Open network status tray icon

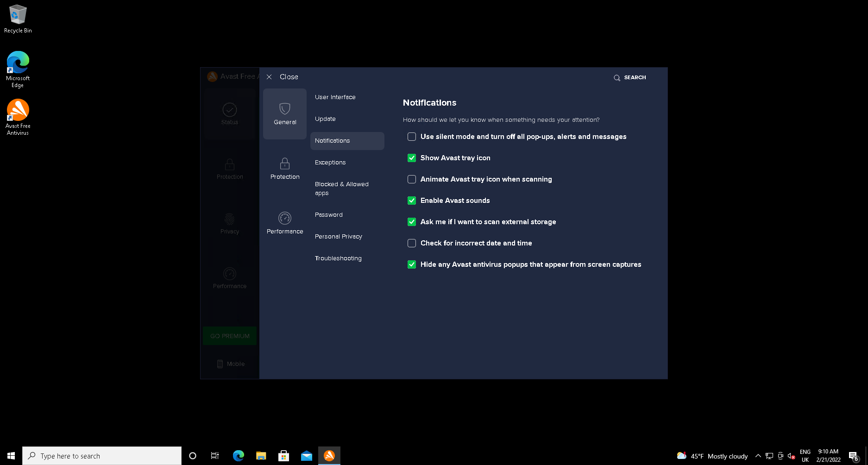[x=769, y=456]
